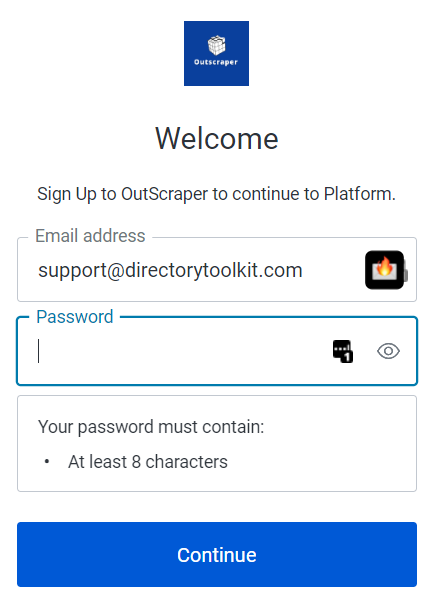Image resolution: width=435 pixels, height=608 pixels.
Task: Click the gray handle beside the flame icon
Action: pos(406,271)
